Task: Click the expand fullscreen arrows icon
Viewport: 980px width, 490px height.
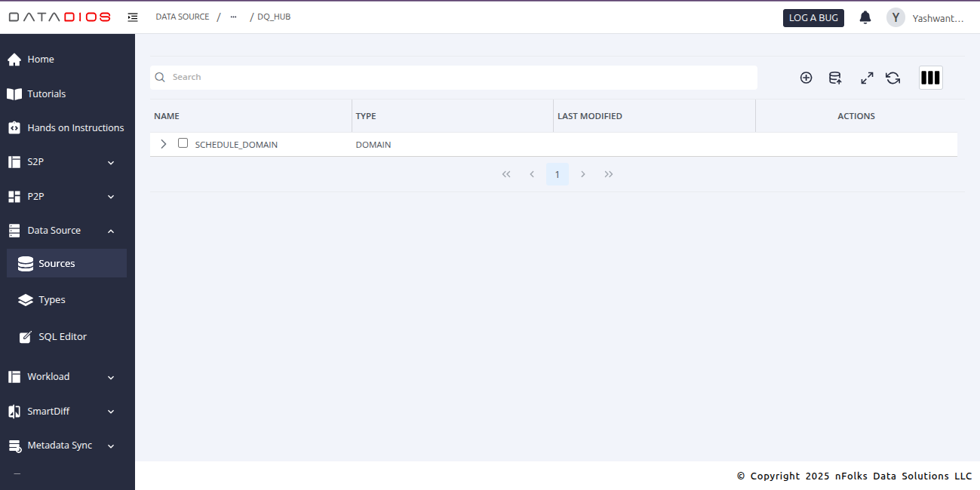Action: click(867, 78)
